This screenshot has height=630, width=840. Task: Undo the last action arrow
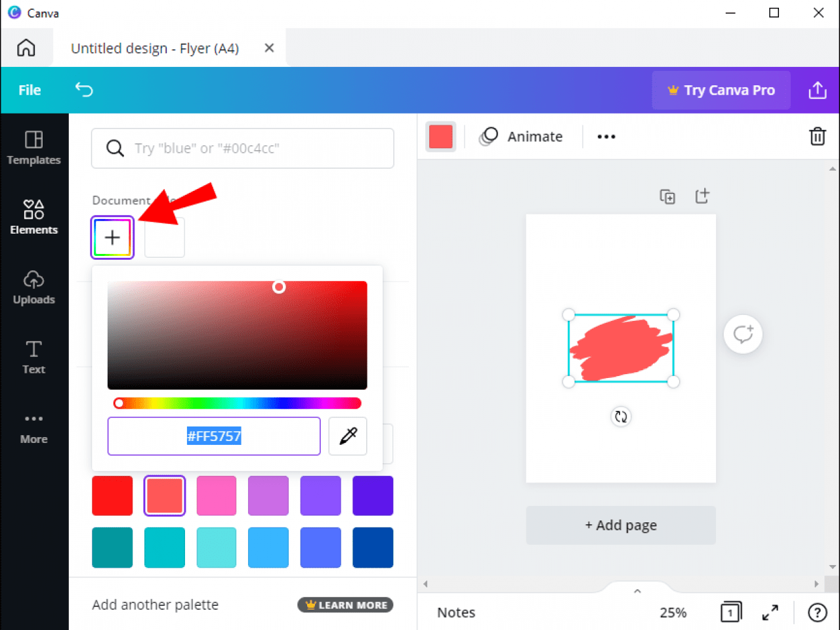tap(84, 89)
